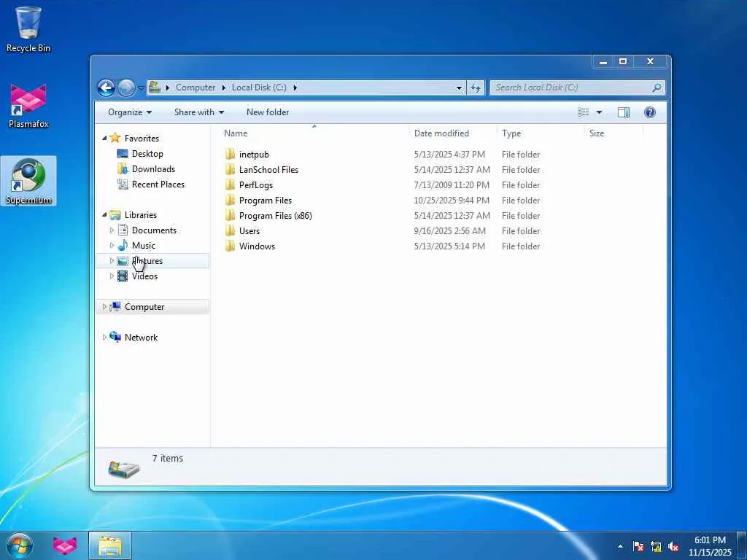Select the inetpub folder icon
Screen dimensions: 747x560
coord(230,154)
